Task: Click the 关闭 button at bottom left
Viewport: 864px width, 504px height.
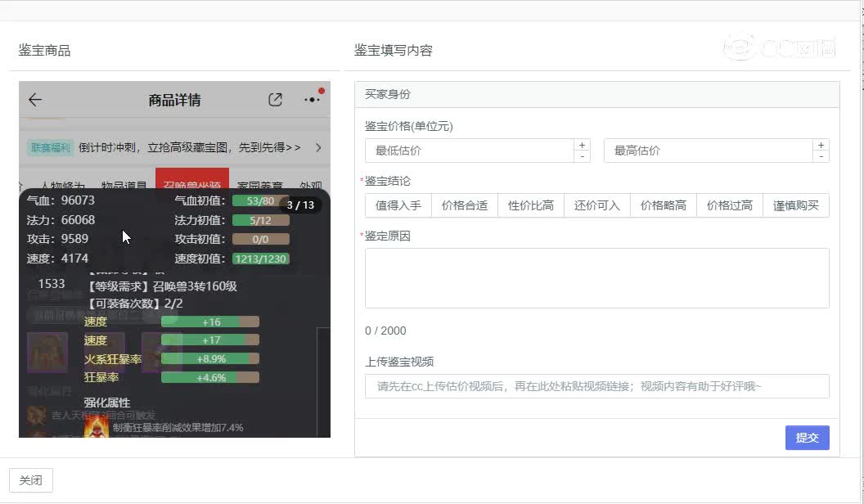Action: coord(30,480)
